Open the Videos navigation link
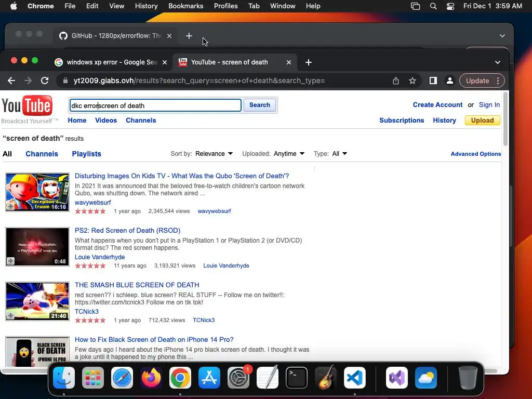The width and height of the screenshot is (532, 399). [106, 121]
